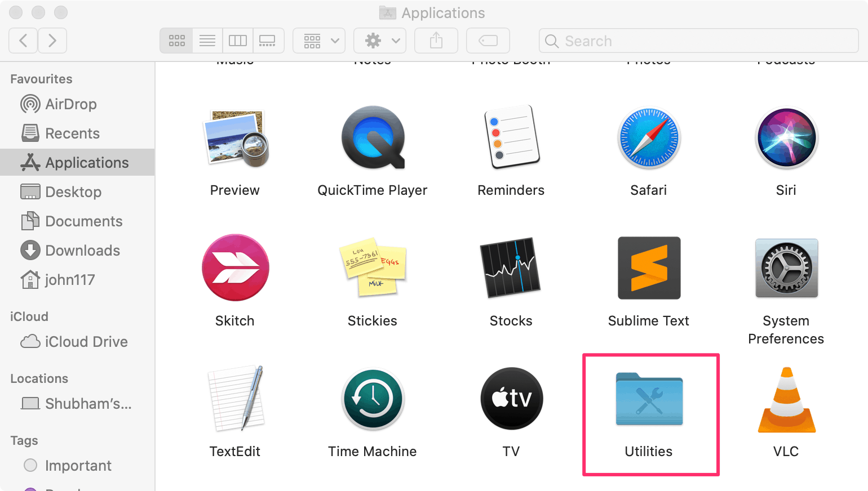Open the Time Machine app
Viewport: 868px width, 491px height.
[373, 398]
